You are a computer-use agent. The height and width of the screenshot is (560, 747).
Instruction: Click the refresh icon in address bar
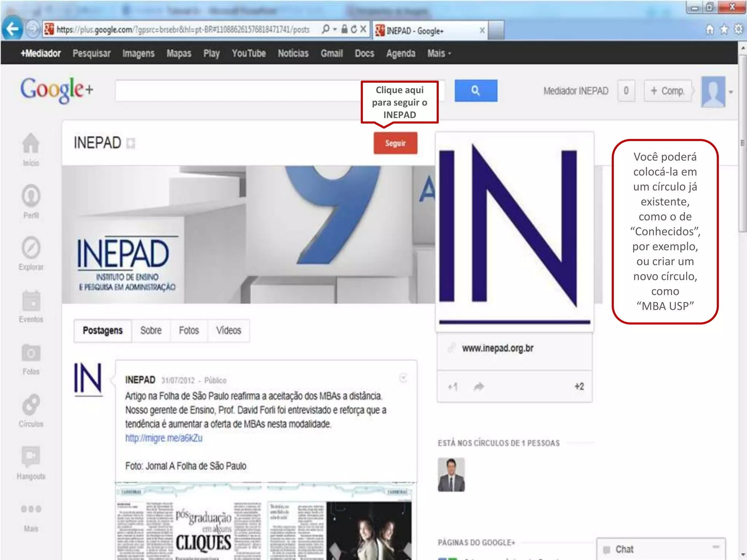354,29
